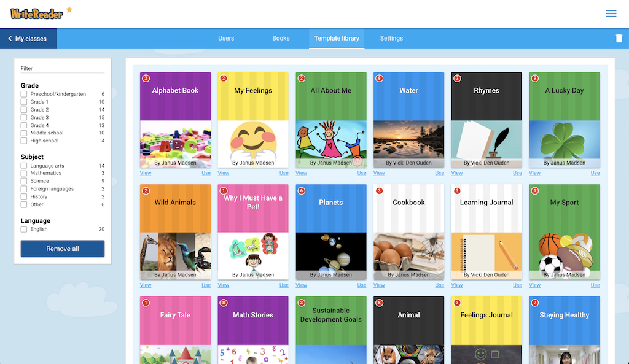Click the WriteReader logo
Image resolution: width=629 pixels, height=364 pixels.
41,14
